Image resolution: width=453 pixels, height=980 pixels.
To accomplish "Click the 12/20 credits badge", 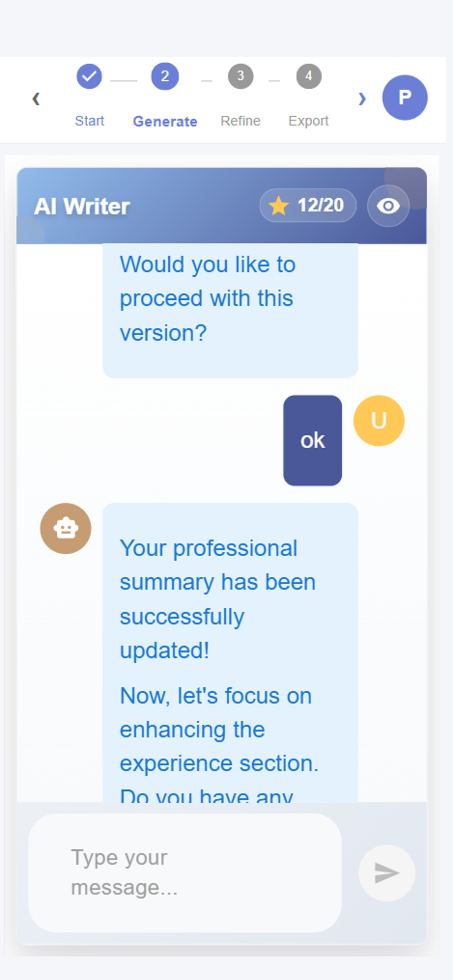I will (308, 206).
